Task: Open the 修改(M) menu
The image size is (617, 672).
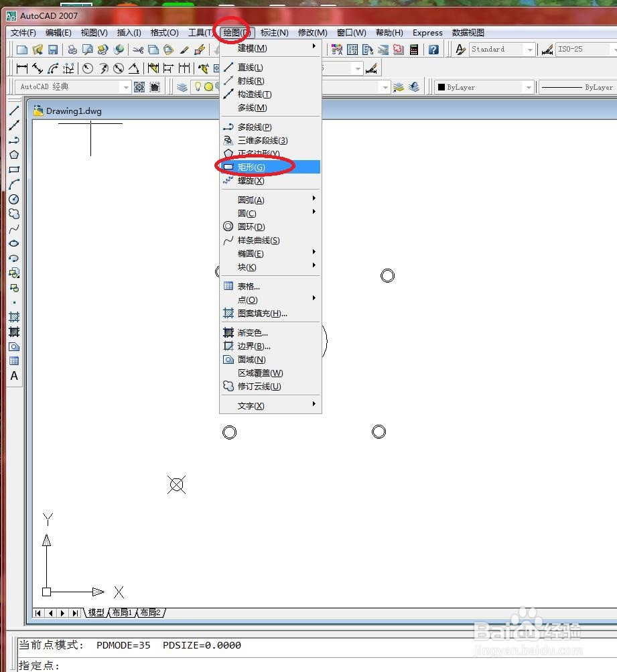Action: pos(312,33)
